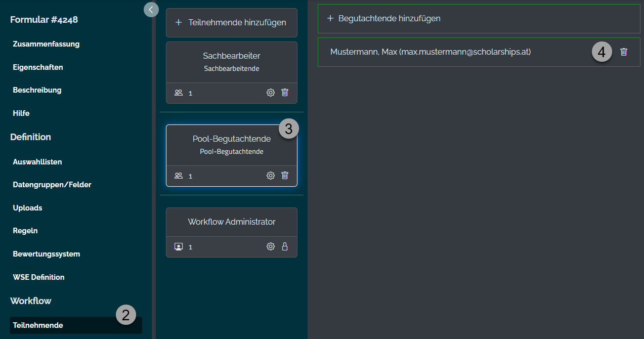Open settings gear for Pool-Begutachtende card
Viewport: 644px width, 339px height.
tap(271, 176)
